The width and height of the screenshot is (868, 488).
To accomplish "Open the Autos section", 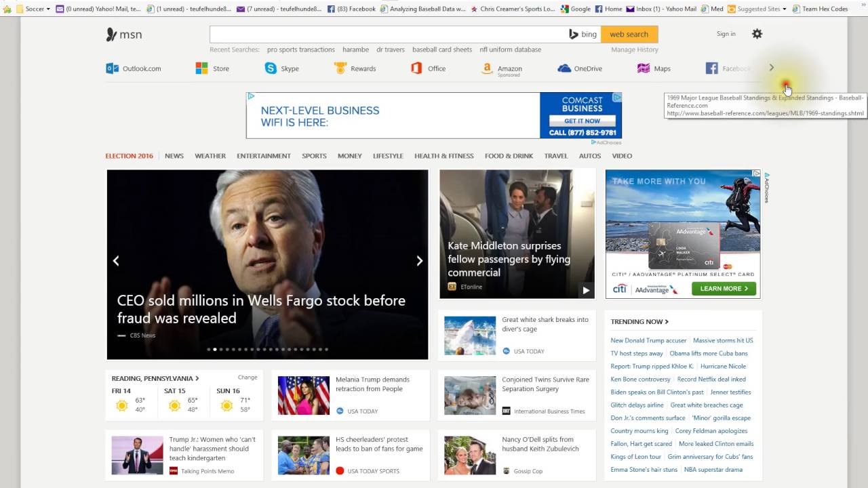I will (x=590, y=156).
